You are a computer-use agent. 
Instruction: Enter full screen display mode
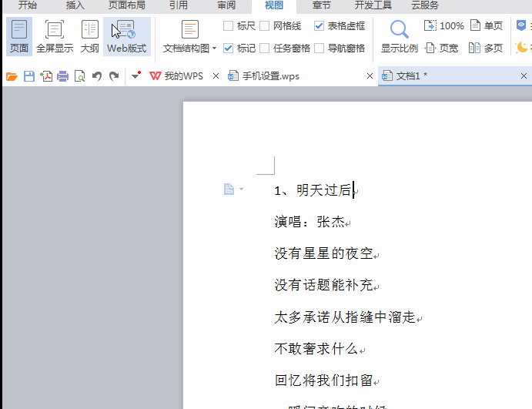click(x=55, y=36)
